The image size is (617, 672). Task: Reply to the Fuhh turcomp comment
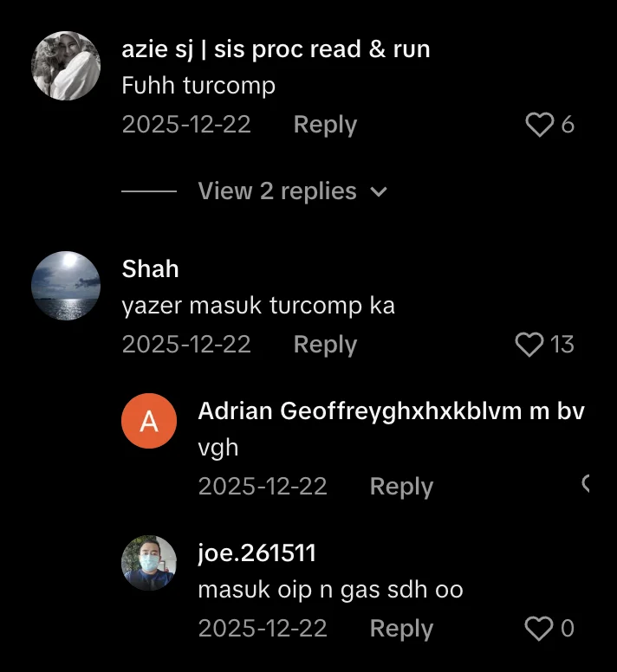pyautogui.click(x=325, y=126)
